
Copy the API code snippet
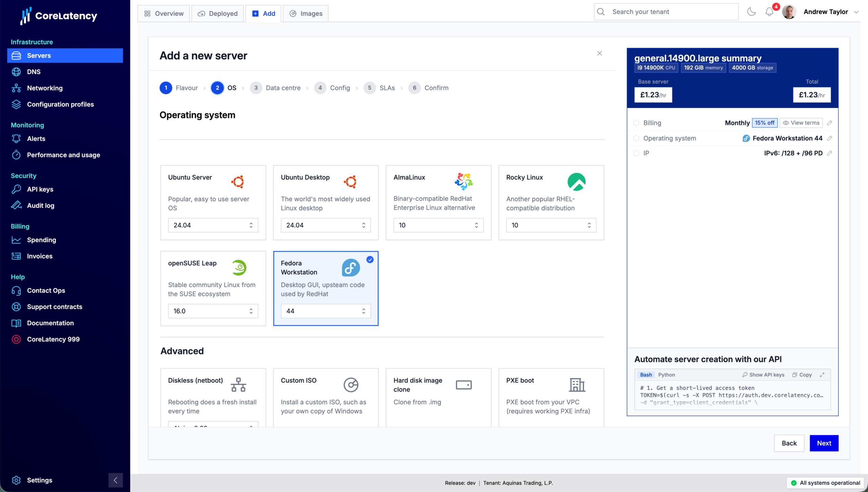[x=802, y=375]
